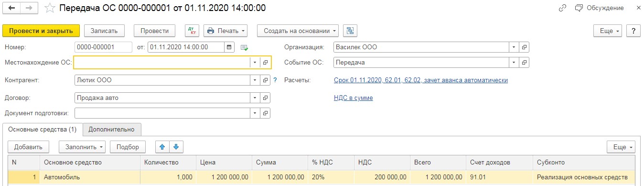Click into Документ подготовки field
The width and height of the screenshot is (644, 186).
click(162, 113)
